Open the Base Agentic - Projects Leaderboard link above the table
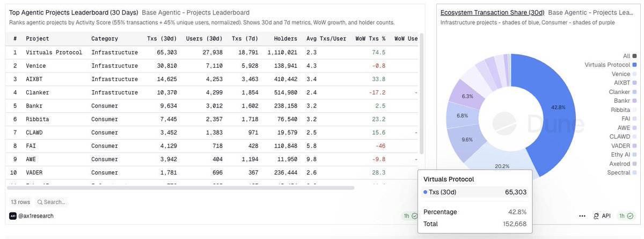 click(195, 12)
